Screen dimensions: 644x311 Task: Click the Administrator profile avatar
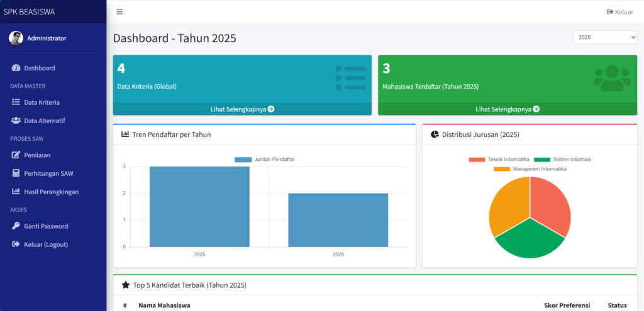(16, 38)
